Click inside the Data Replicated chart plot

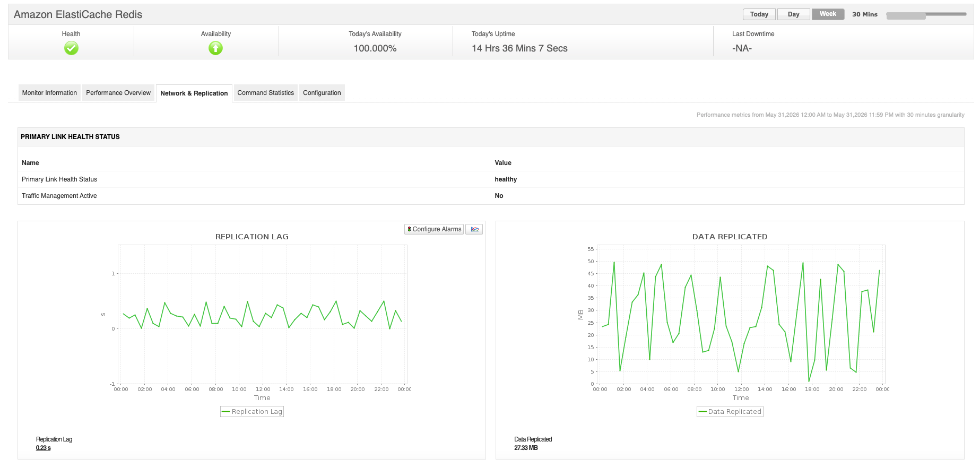click(741, 314)
